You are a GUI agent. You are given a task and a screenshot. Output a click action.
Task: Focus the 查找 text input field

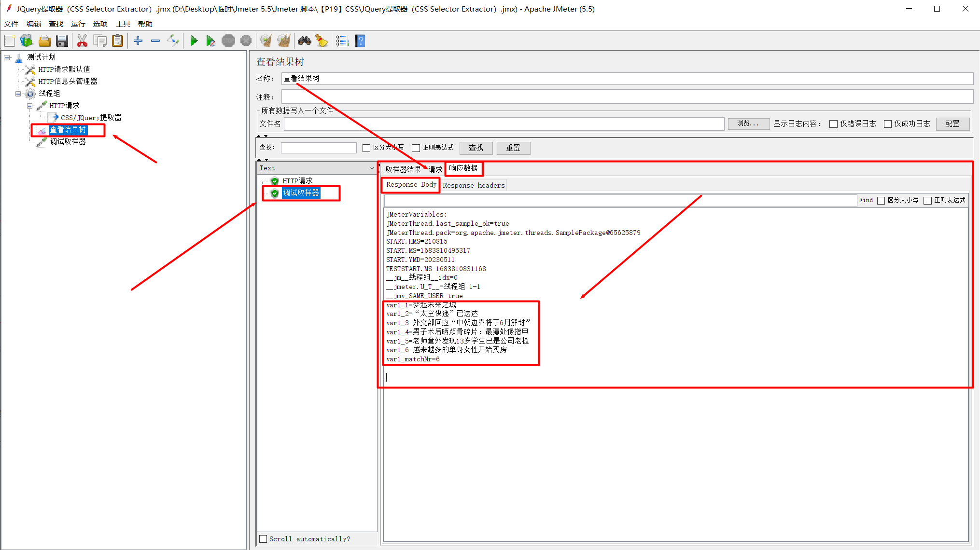(319, 148)
